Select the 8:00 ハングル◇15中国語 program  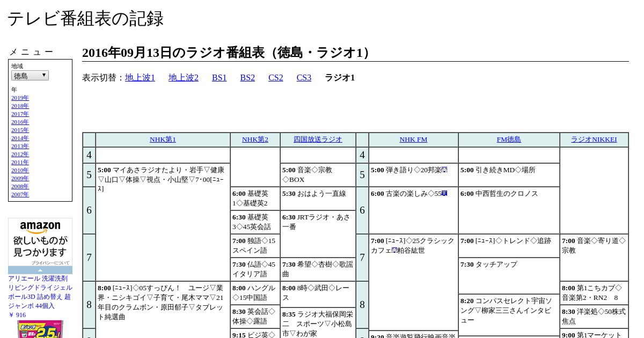(255, 293)
